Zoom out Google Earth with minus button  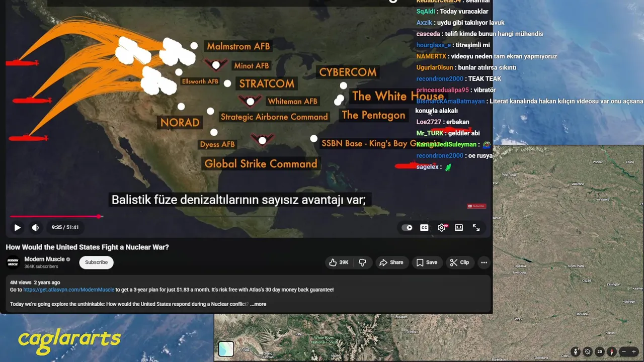(624, 352)
